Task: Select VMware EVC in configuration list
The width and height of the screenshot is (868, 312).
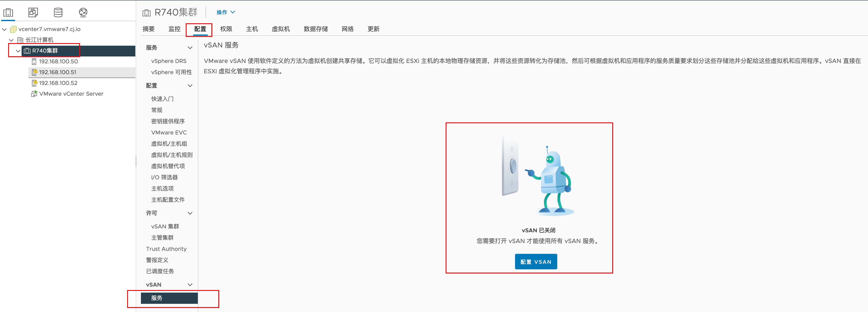Action: (169, 133)
